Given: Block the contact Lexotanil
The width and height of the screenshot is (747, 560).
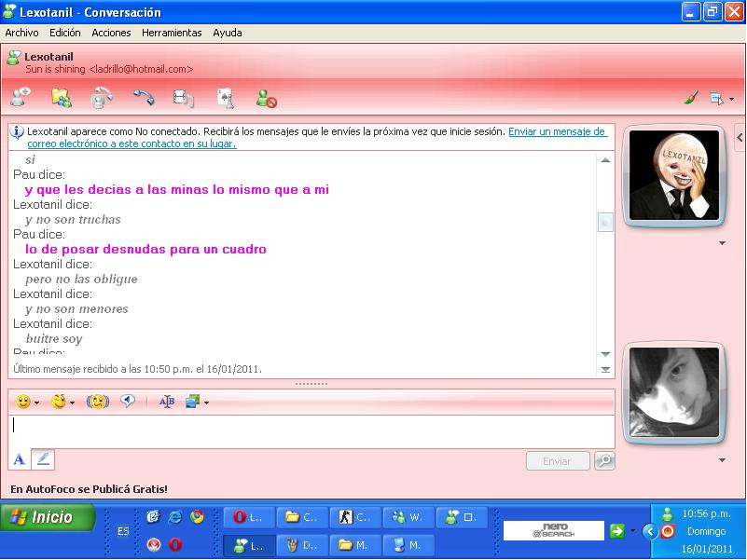Looking at the screenshot, I should click(x=267, y=96).
